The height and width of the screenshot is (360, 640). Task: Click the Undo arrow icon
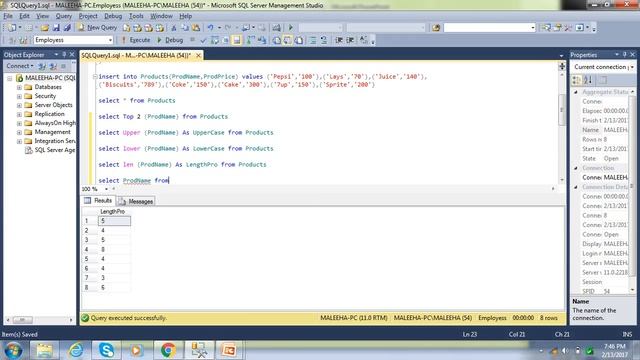[x=210, y=27]
